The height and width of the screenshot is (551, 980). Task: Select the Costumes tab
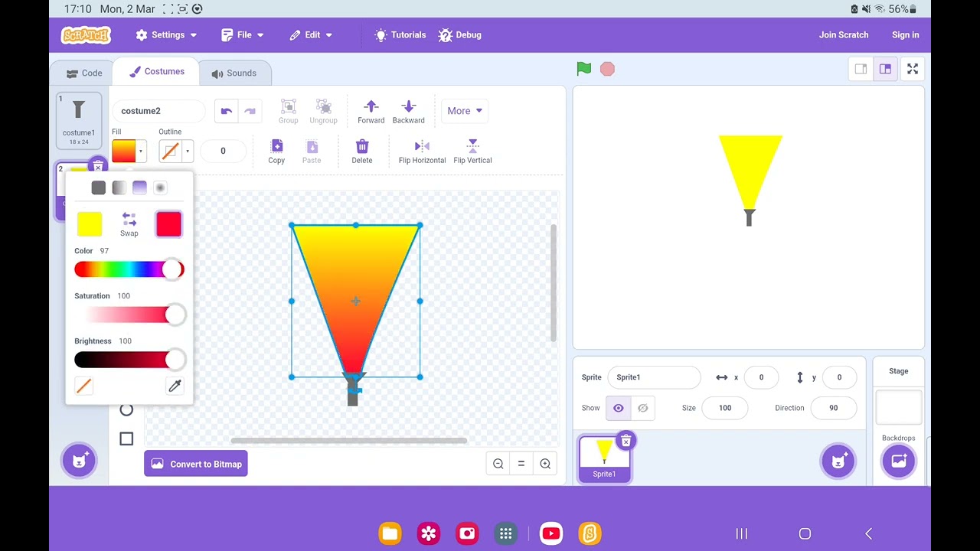pyautogui.click(x=156, y=72)
